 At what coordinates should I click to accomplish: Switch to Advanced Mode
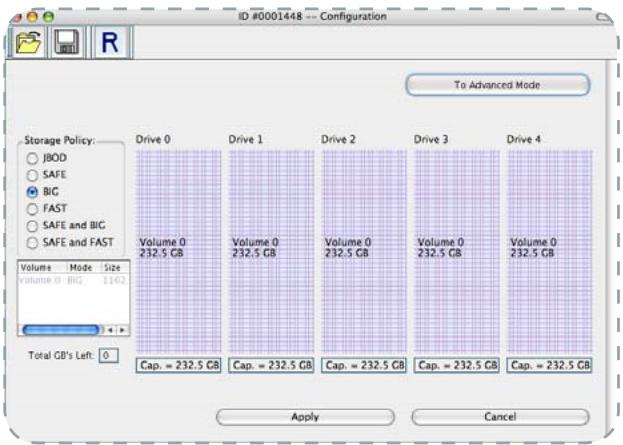497,85
